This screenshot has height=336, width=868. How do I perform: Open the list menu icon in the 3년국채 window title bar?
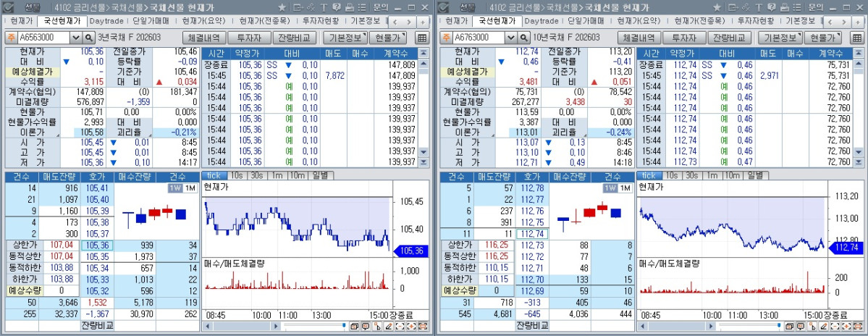tap(362, 7)
